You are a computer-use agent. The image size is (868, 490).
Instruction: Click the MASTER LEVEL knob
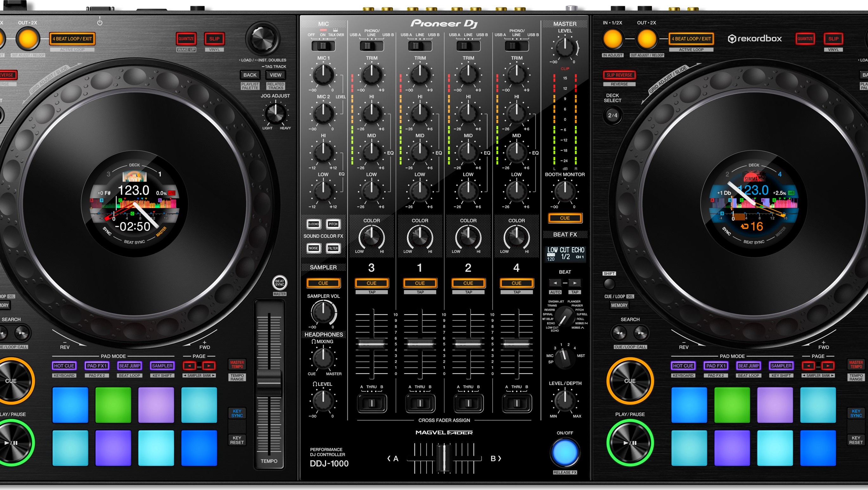(565, 48)
